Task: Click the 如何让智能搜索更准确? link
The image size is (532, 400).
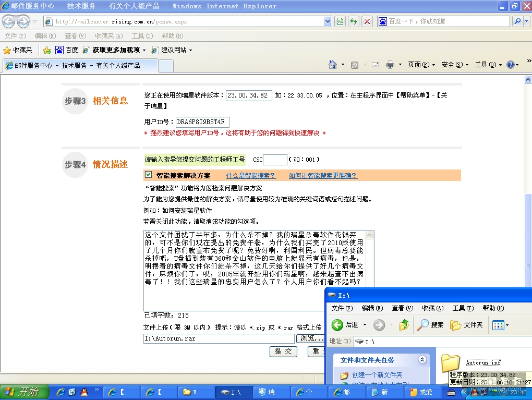Action: click(x=323, y=176)
